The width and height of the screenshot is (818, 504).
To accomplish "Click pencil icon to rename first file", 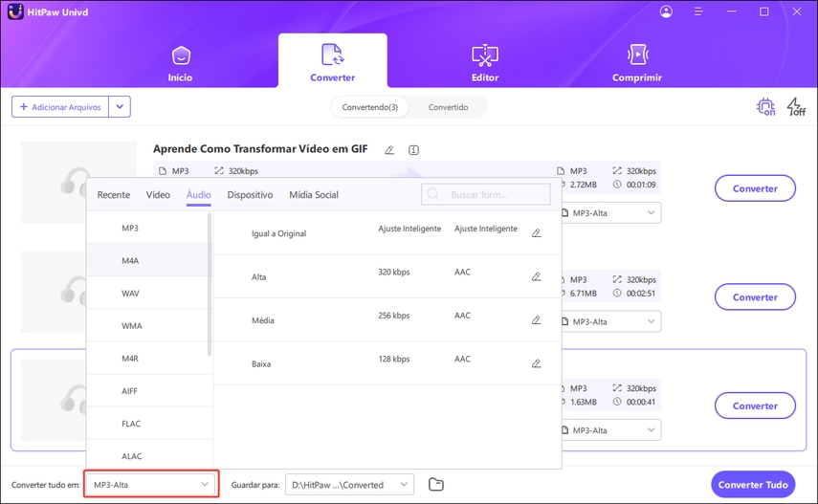I will pos(389,150).
